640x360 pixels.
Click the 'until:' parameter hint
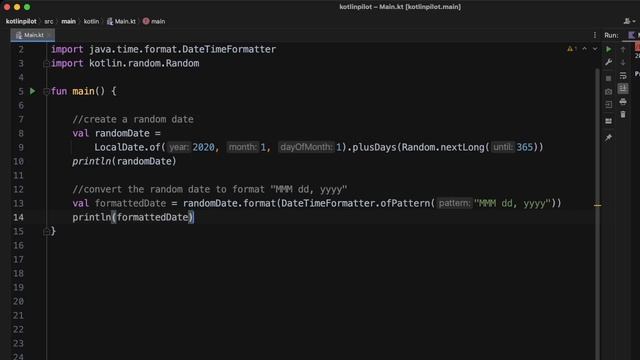click(502, 147)
